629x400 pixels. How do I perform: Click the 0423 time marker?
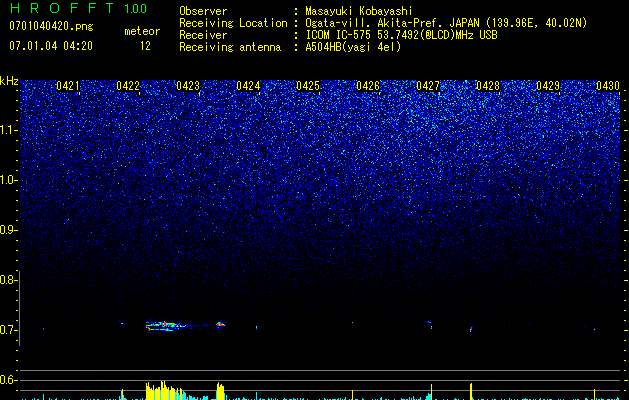(x=188, y=86)
